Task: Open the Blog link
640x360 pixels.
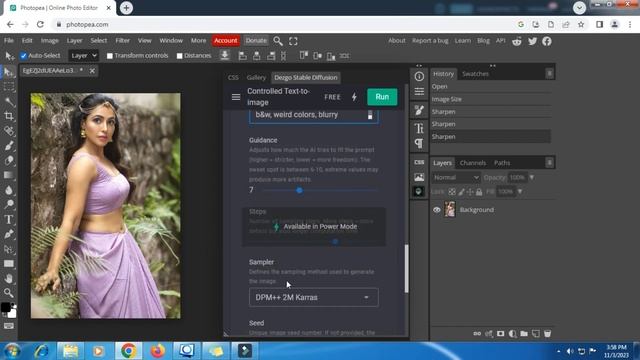Action: (x=483, y=40)
